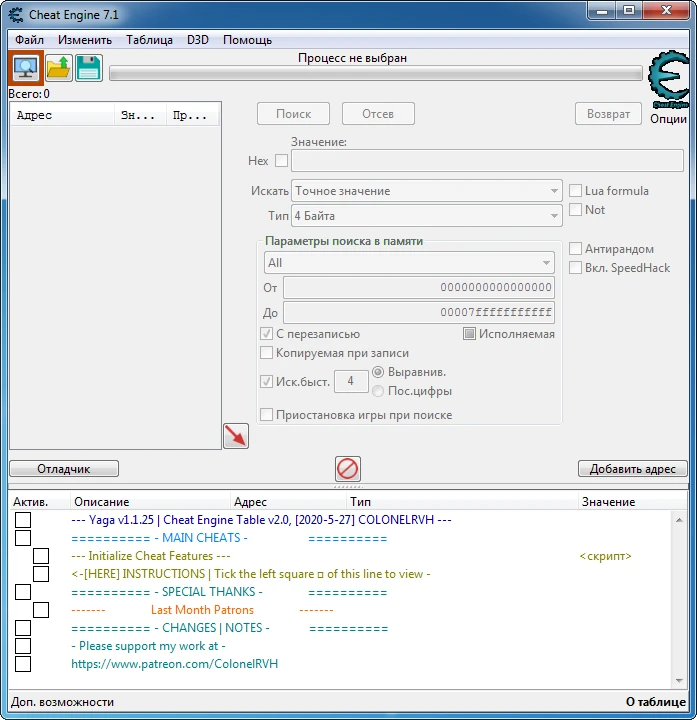
Task: Click the open folder icon
Action: [58, 68]
